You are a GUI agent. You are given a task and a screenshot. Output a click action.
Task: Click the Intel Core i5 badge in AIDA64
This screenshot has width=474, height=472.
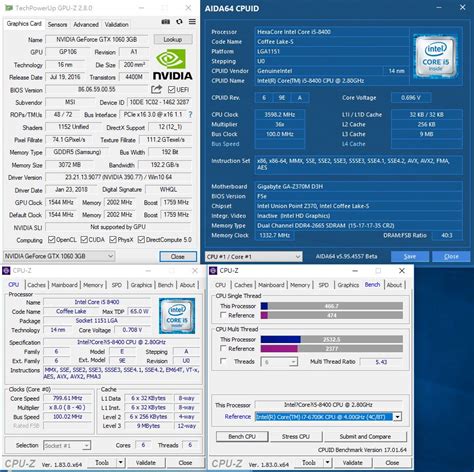[x=435, y=56]
